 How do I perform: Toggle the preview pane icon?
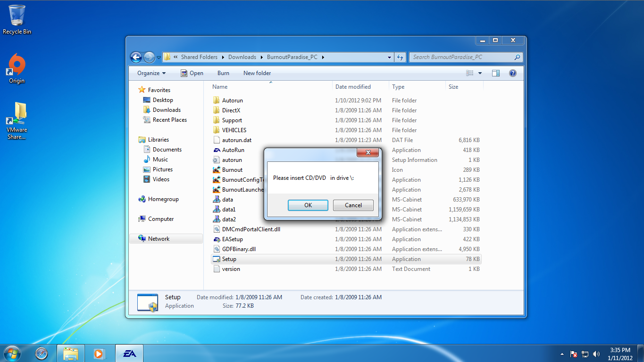495,73
